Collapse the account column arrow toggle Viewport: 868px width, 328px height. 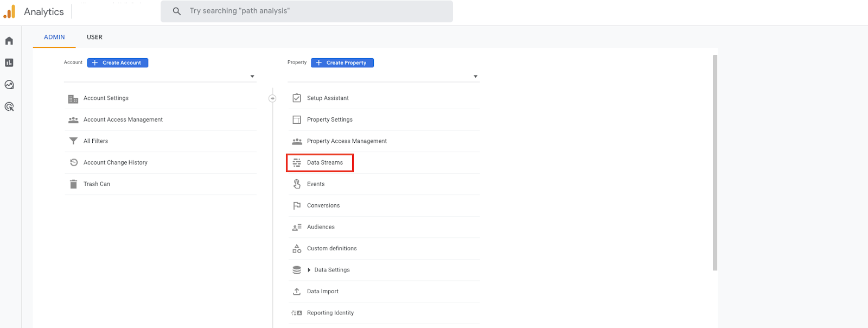coord(272,98)
